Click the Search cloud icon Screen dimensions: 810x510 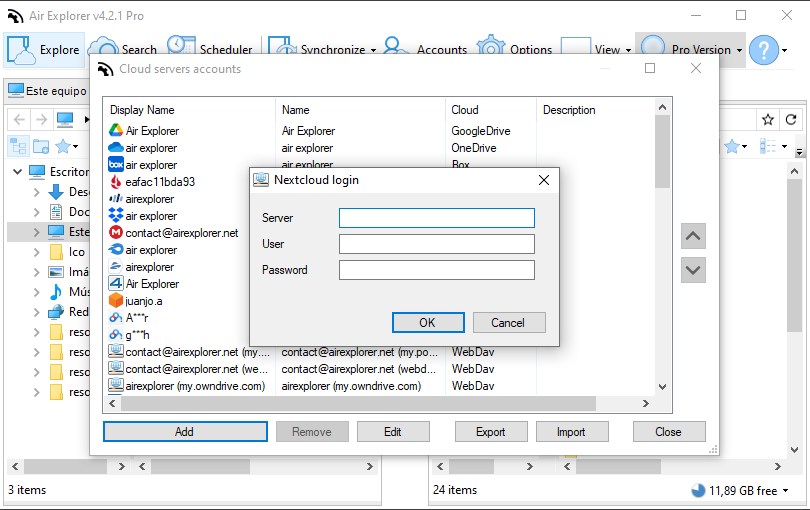tap(103, 45)
